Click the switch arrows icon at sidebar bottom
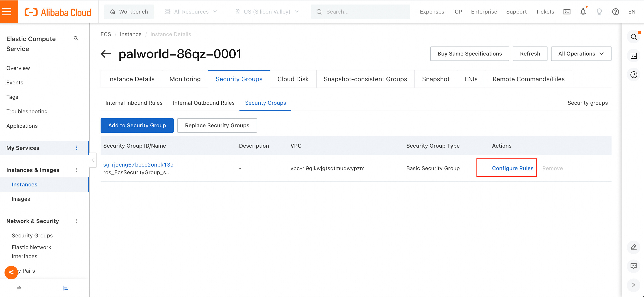644x297 pixels. (19, 288)
